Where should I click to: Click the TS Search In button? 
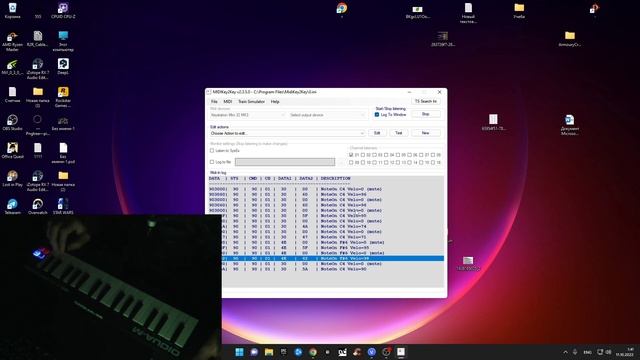click(426, 101)
